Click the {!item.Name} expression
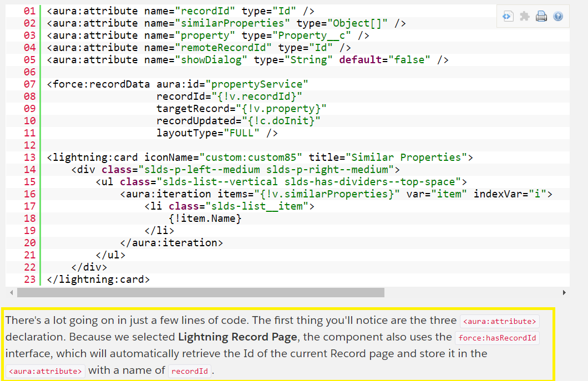The height and width of the screenshot is (381, 588). click(205, 219)
